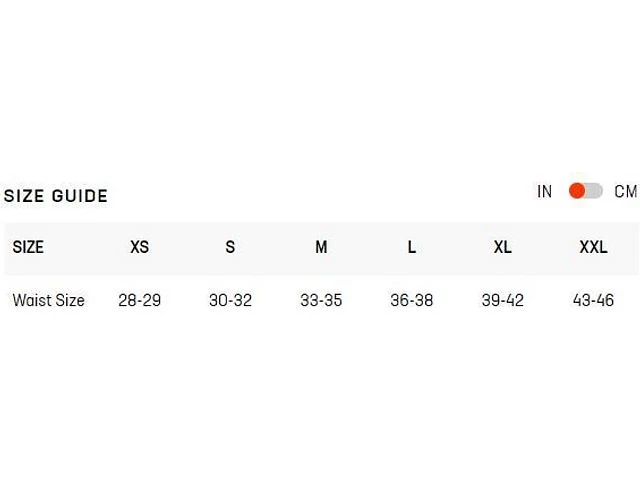Click the 28-29 waist value
This screenshot has width=640, height=480.
[139, 300]
